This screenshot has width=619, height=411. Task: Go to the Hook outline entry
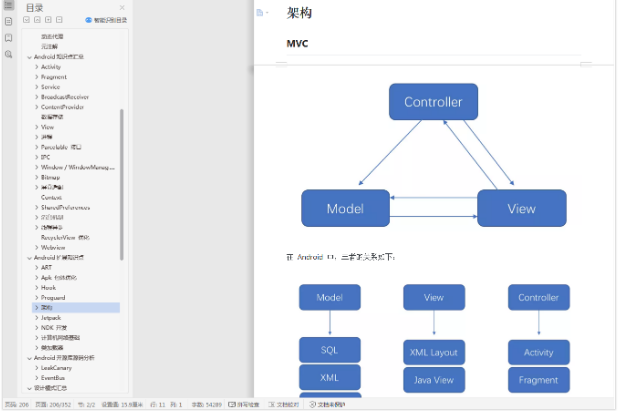48,288
